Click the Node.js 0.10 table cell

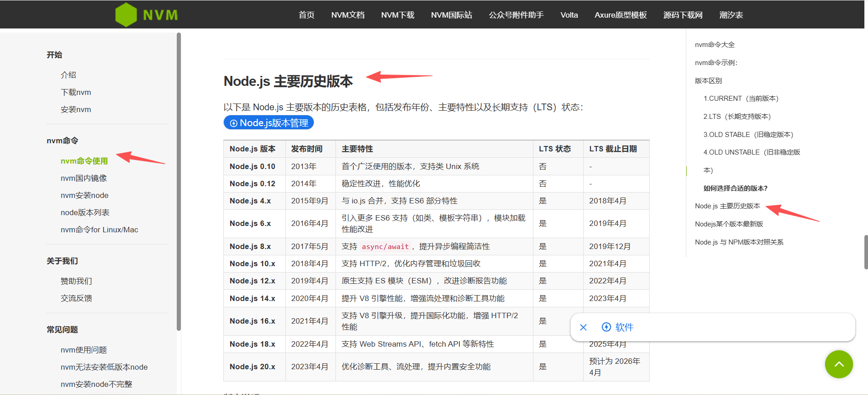pos(254,166)
